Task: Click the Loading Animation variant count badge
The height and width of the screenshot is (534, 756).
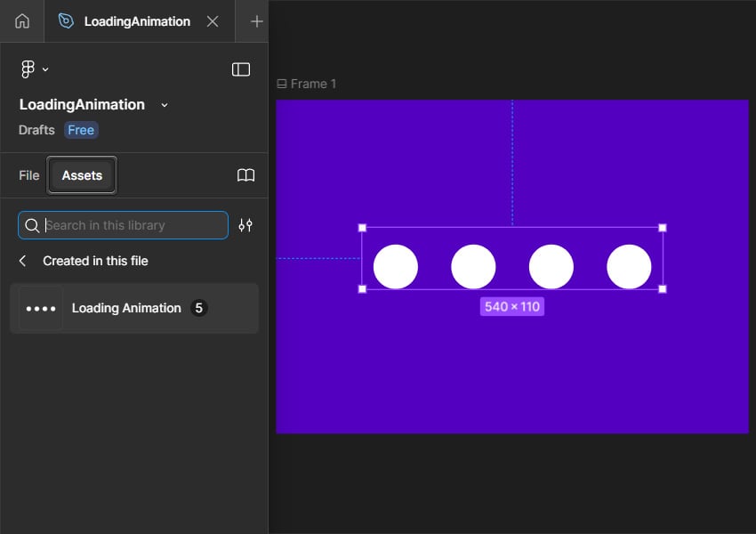Action: 199,308
